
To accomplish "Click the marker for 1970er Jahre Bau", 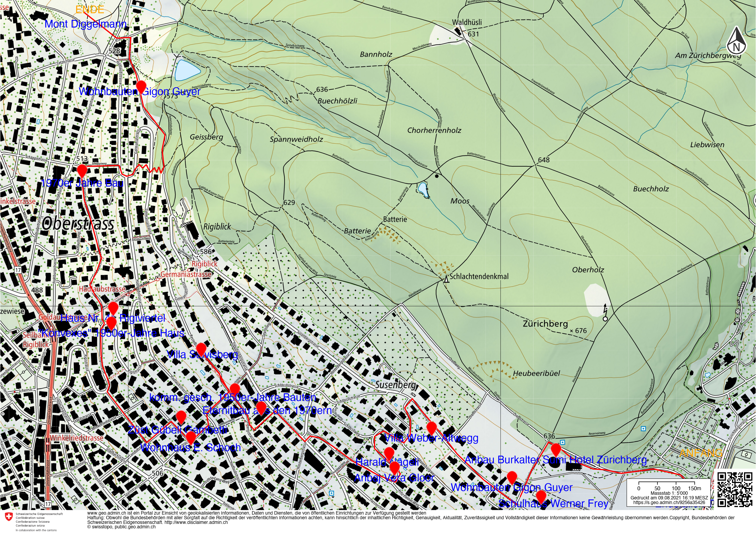I will [x=82, y=170].
